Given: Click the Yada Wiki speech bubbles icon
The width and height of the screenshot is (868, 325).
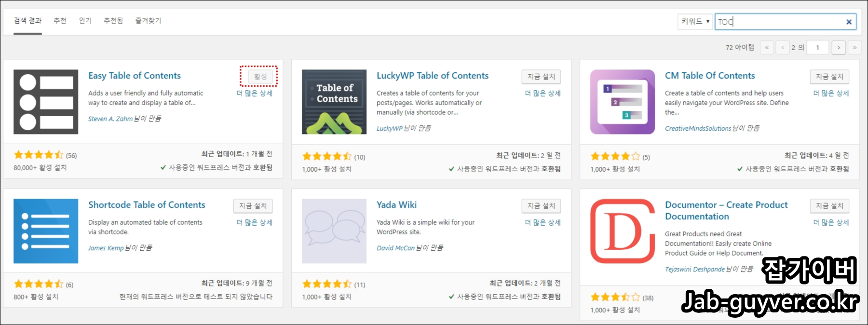Looking at the screenshot, I should [x=334, y=231].
